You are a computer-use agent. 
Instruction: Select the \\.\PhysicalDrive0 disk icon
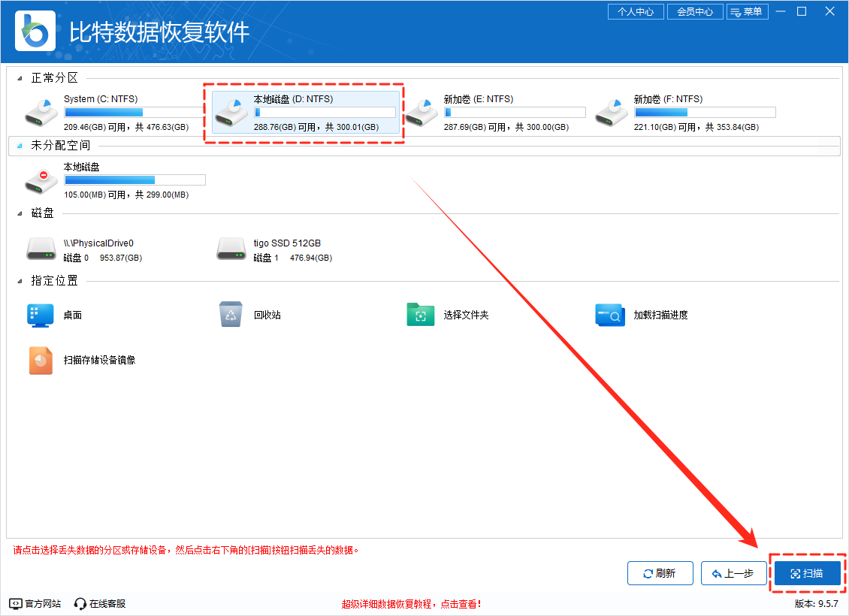[x=41, y=249]
